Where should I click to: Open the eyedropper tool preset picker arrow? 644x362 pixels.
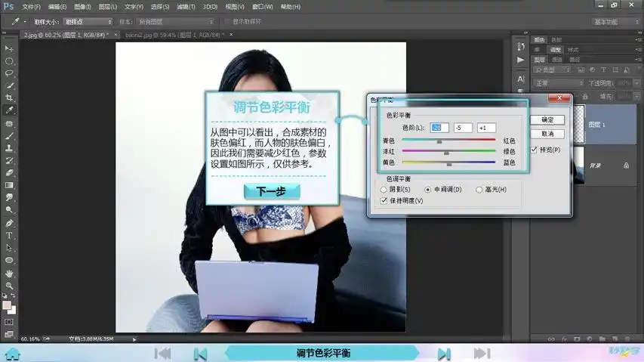pyautogui.click(x=25, y=22)
